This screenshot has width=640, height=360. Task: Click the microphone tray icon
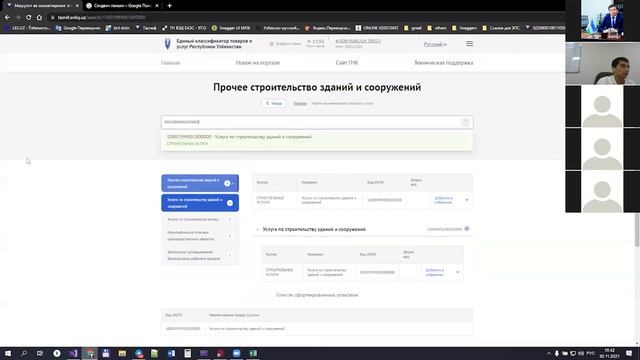(556, 353)
